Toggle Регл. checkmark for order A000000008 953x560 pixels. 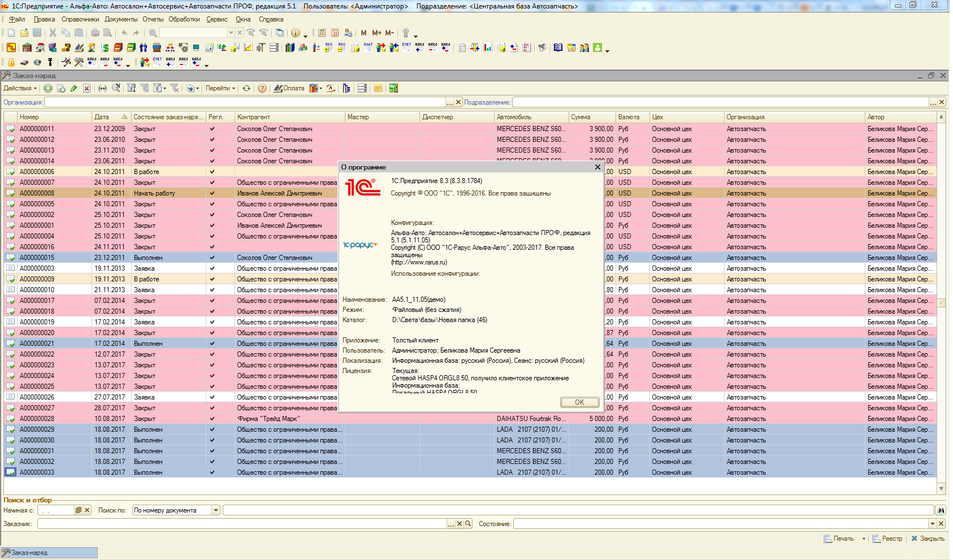tap(212, 193)
